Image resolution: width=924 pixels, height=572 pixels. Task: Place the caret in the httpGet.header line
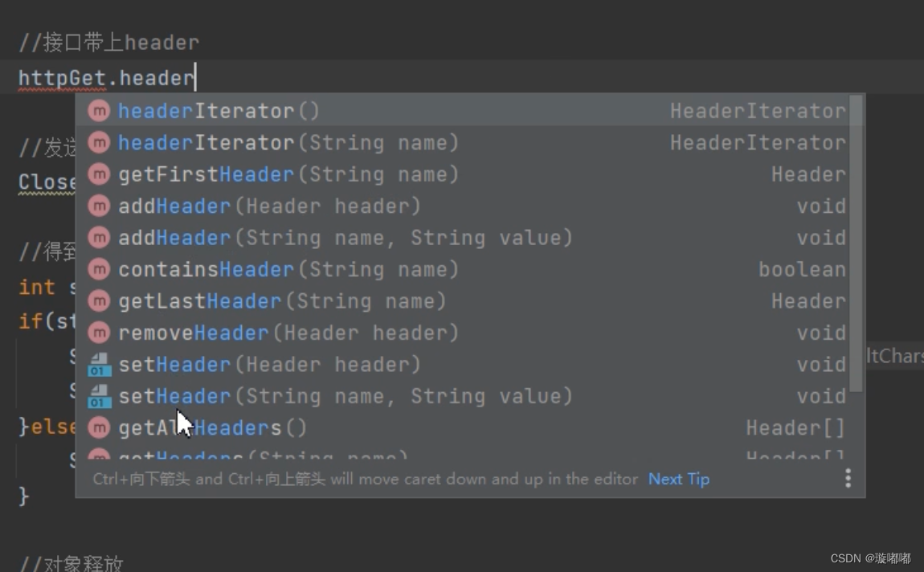tap(104, 77)
